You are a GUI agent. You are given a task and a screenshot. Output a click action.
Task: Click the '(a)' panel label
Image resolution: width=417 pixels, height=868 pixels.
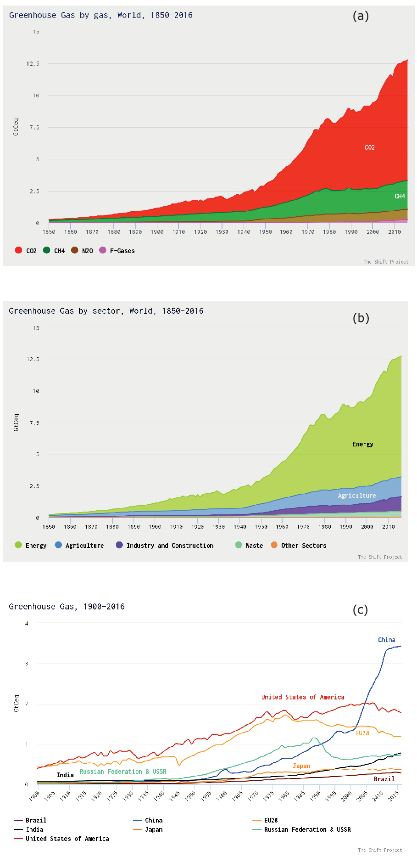tap(361, 16)
